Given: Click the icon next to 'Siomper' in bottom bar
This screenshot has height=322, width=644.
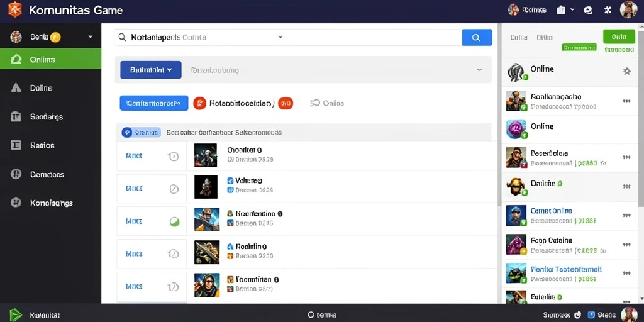Looking at the screenshot, I should pos(577,315).
